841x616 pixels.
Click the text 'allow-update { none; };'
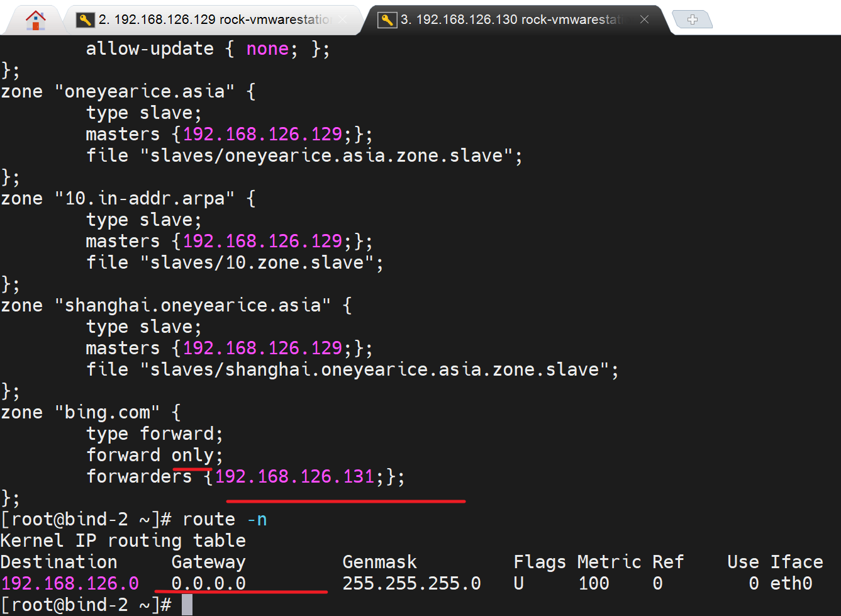pos(208,49)
